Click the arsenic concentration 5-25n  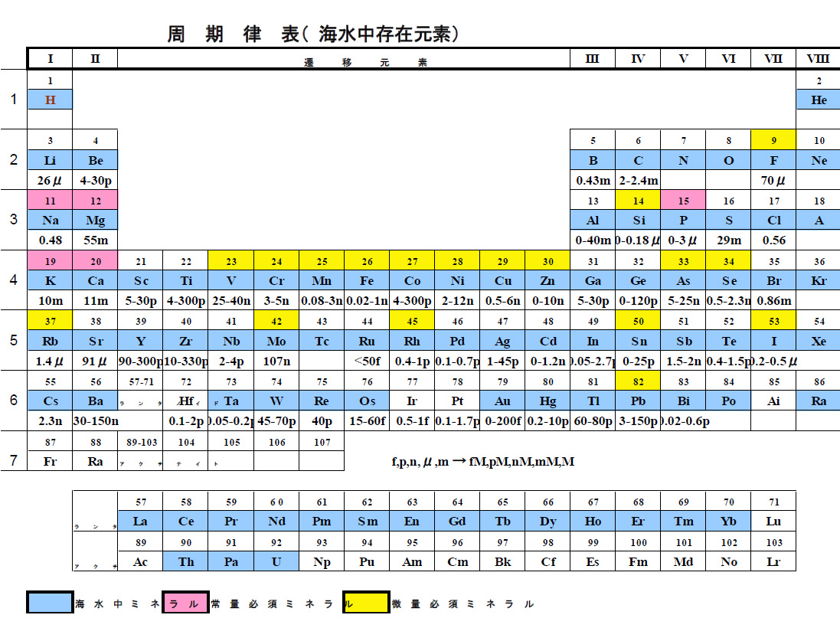pos(683,301)
